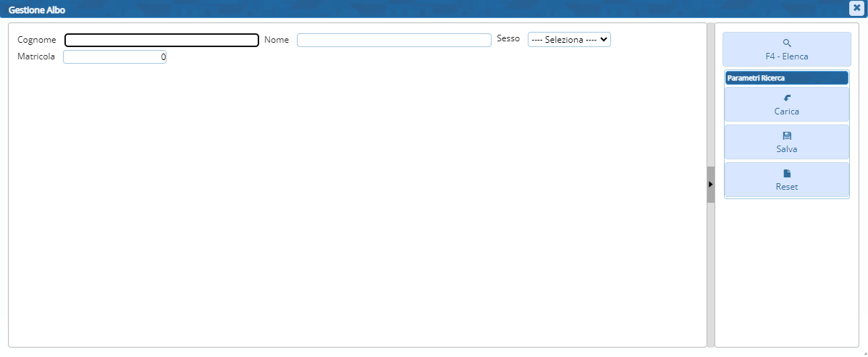Viewport: 868px width, 357px height.
Task: Select the Matricola number field
Action: (114, 56)
